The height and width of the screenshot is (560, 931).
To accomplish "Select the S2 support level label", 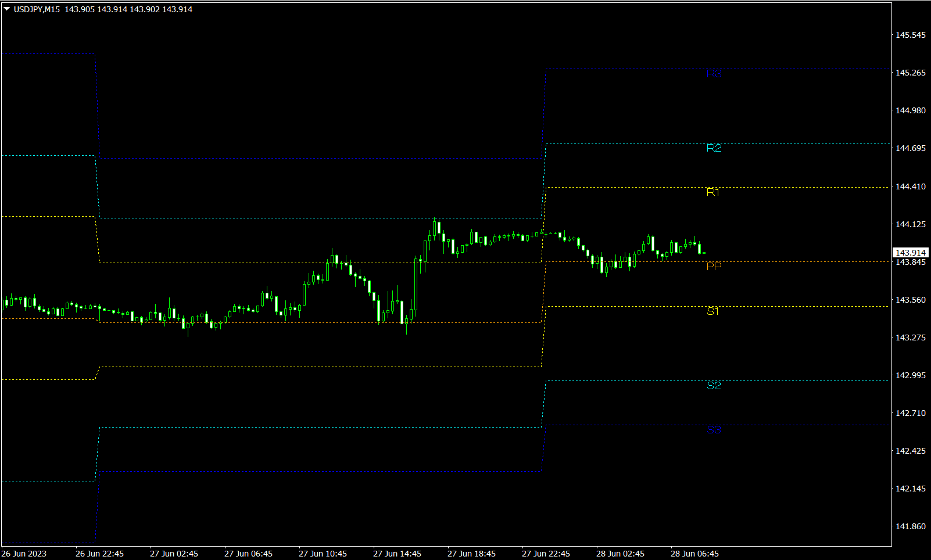I will [714, 386].
